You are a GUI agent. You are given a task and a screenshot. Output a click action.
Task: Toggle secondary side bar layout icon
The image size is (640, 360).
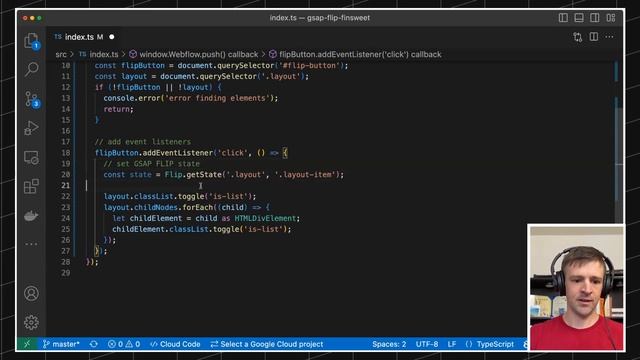(595, 18)
